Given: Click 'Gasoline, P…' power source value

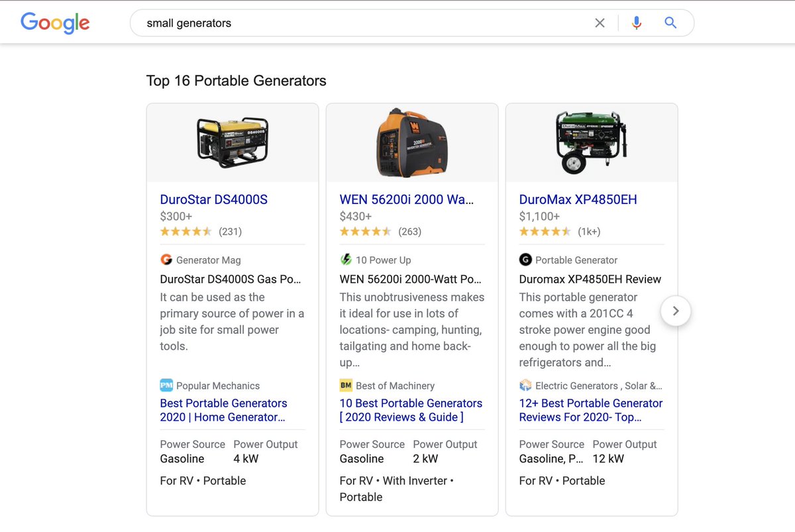Looking at the screenshot, I should click(x=551, y=459).
